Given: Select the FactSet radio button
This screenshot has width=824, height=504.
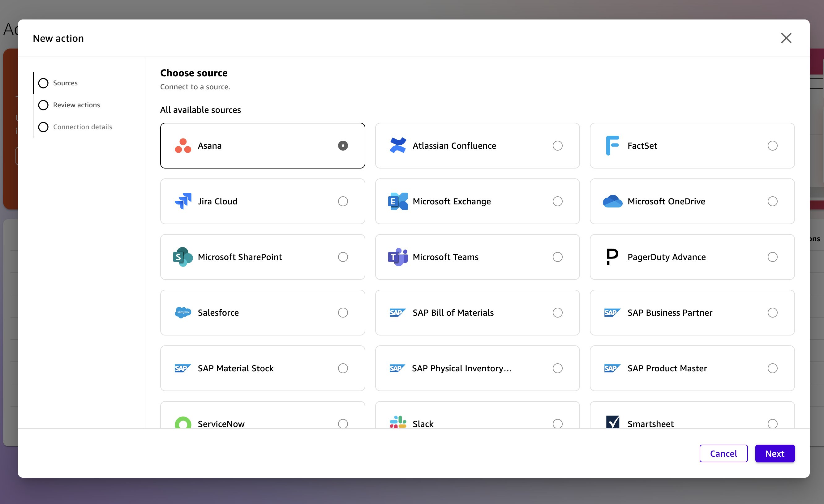Looking at the screenshot, I should 773,146.
